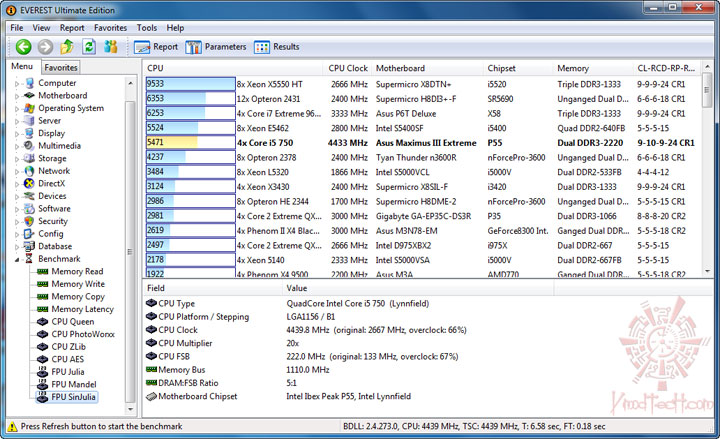Open benchmark Parameters
720x439 pixels.
(x=216, y=47)
